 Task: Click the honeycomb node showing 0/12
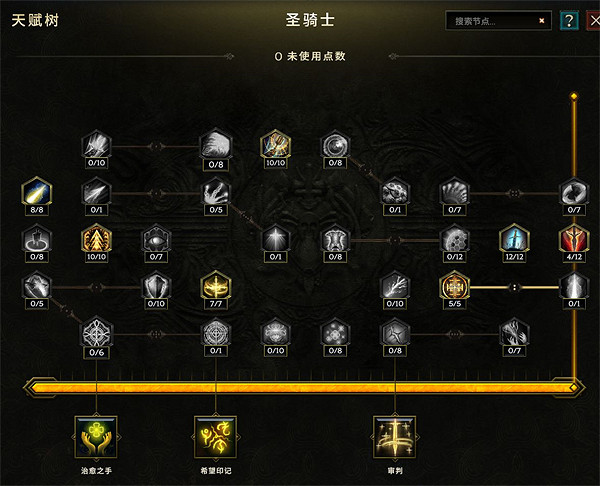(x=455, y=239)
